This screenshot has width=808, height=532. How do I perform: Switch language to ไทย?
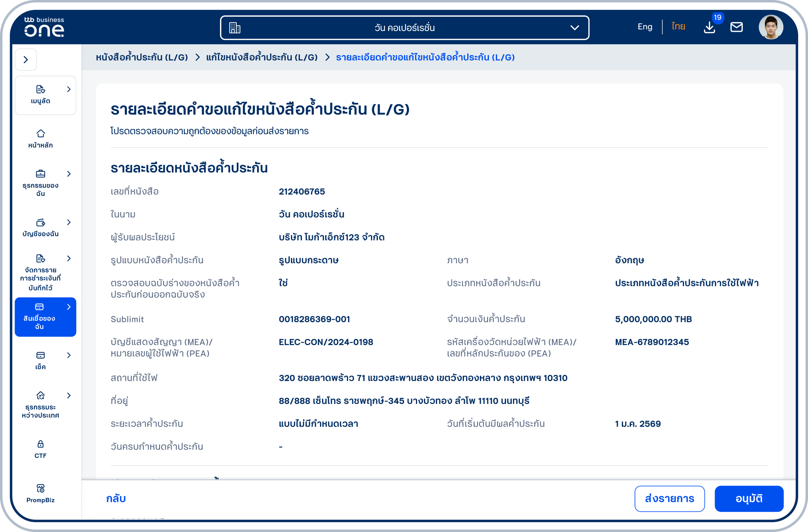point(678,27)
